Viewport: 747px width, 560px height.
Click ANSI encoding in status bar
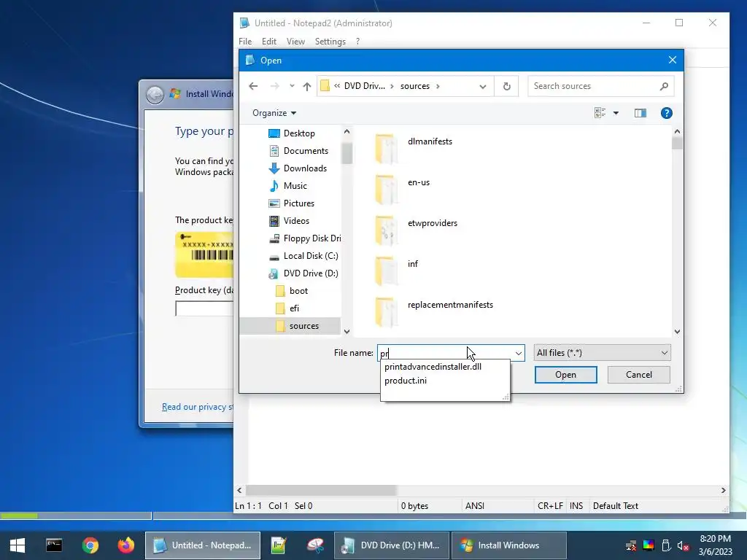click(474, 506)
